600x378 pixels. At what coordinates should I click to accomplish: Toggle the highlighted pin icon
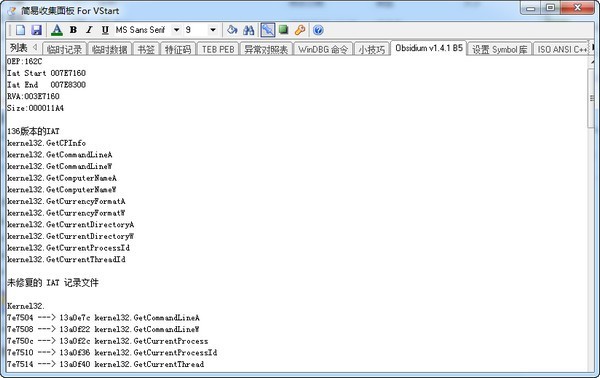(267, 30)
